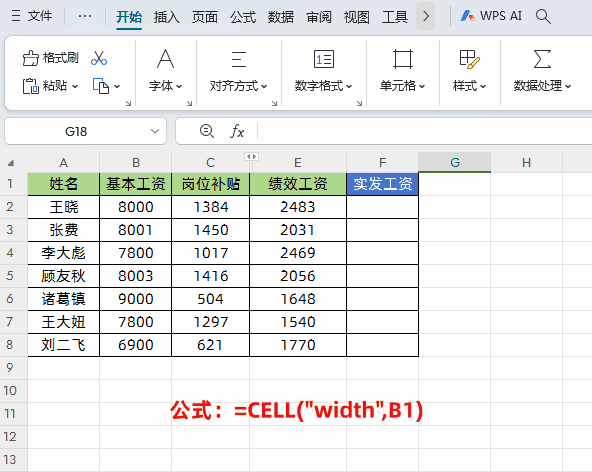The height and width of the screenshot is (472, 592).
Task: Select column A header
Action: click(63, 163)
